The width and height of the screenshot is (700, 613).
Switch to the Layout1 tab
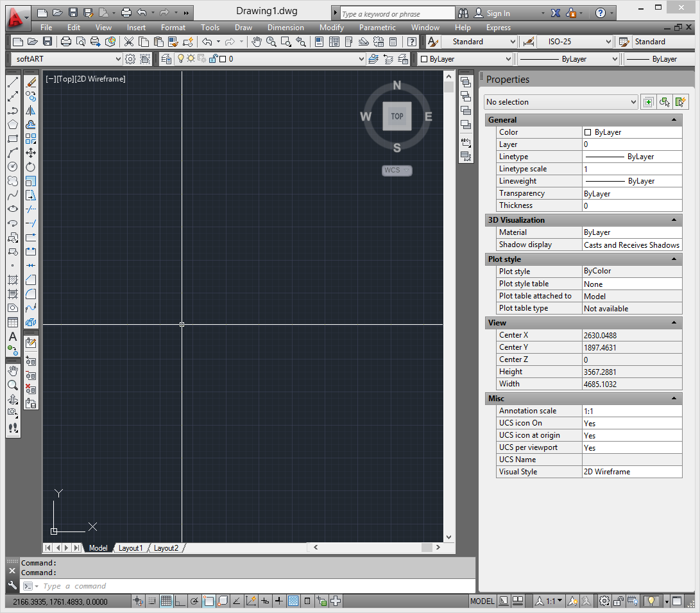130,548
